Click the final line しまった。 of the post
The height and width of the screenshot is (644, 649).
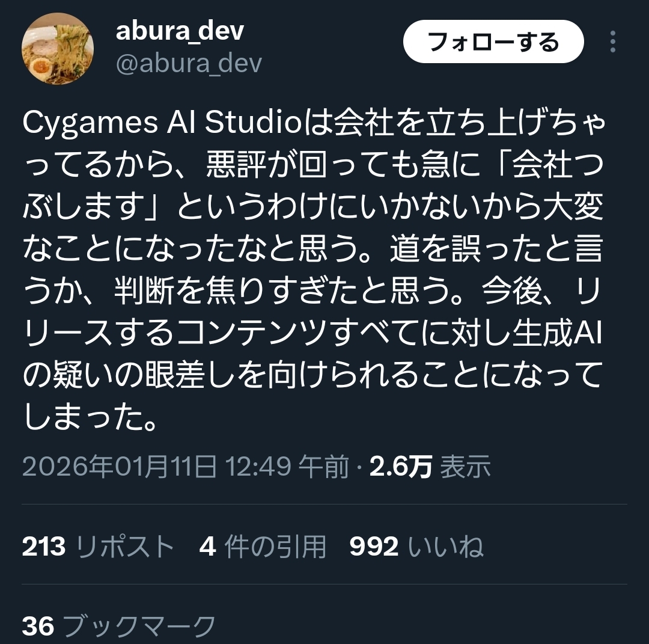pos(91,417)
